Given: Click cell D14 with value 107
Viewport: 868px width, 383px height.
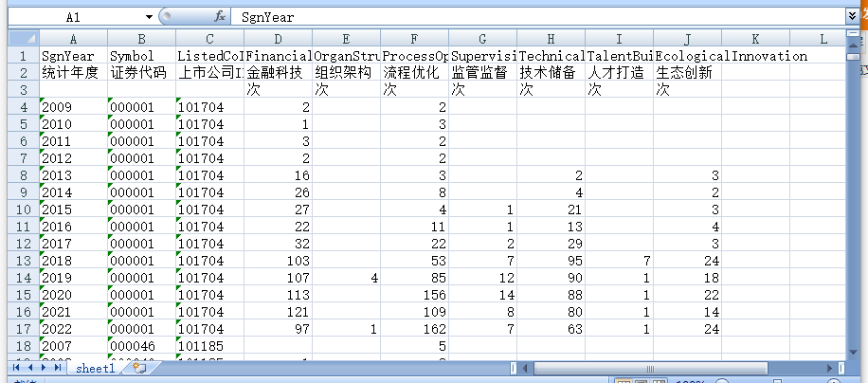Looking at the screenshot, I should tap(278, 277).
